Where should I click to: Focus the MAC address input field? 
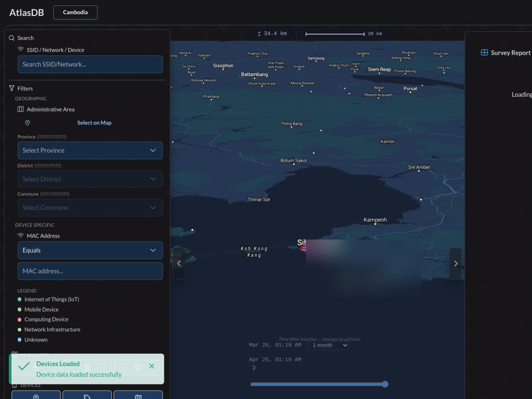tap(90, 271)
